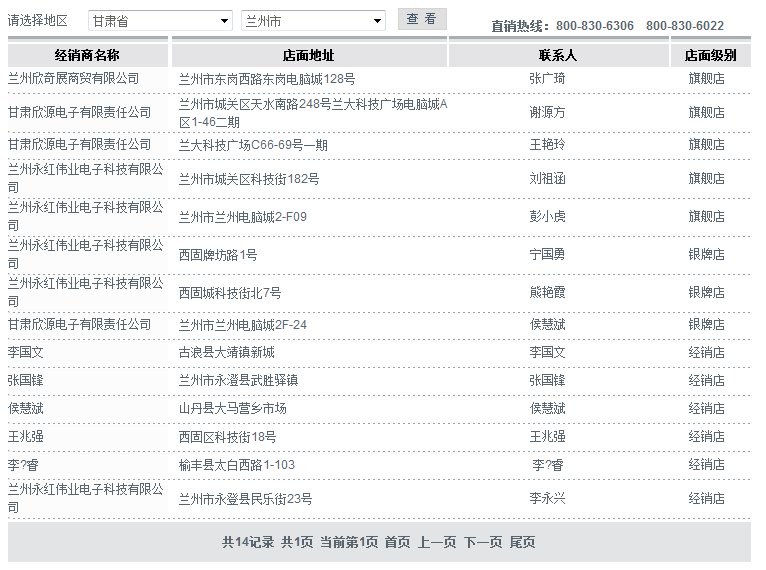Select dealer 兰州欣奇展商贸有限公司
Screen dimensions: 766x570
(73, 78)
